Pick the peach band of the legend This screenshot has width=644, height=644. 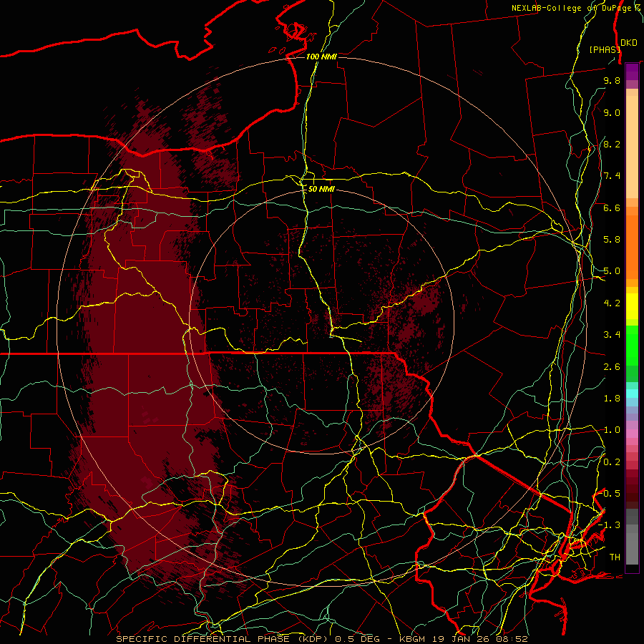(x=632, y=147)
